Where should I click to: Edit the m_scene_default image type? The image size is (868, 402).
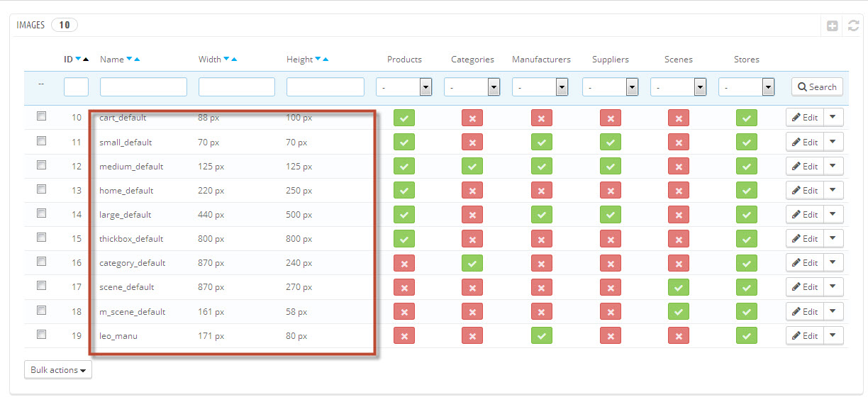pos(805,311)
